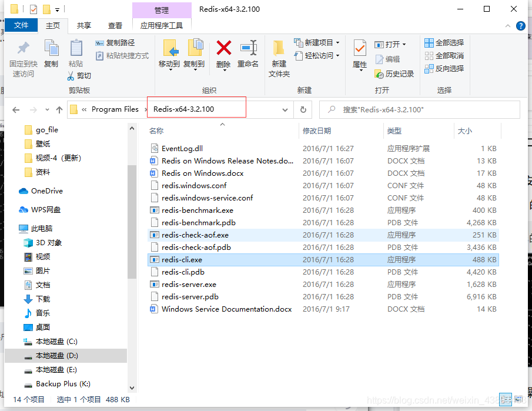Click Select none in ribbon
The width and height of the screenshot is (532, 411).
pos(444,56)
